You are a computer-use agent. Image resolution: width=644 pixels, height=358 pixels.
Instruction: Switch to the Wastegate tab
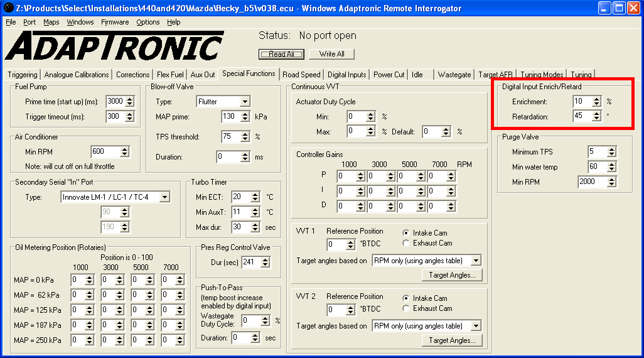click(454, 75)
